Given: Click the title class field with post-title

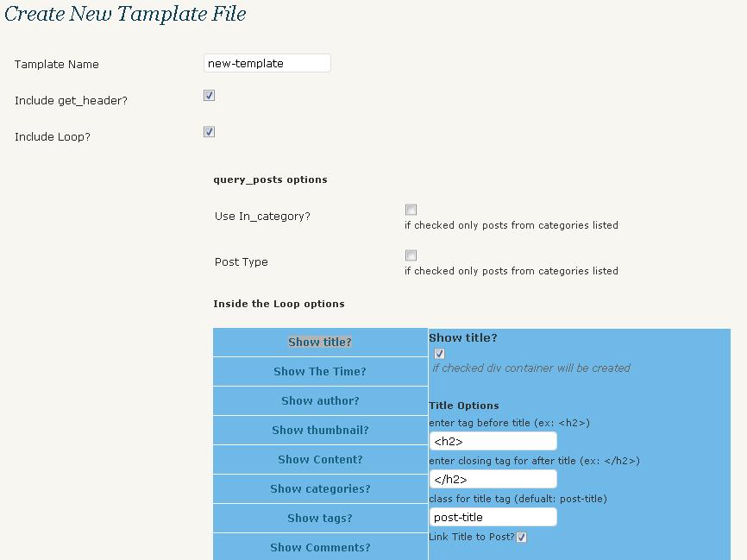Looking at the screenshot, I should 493,517.
